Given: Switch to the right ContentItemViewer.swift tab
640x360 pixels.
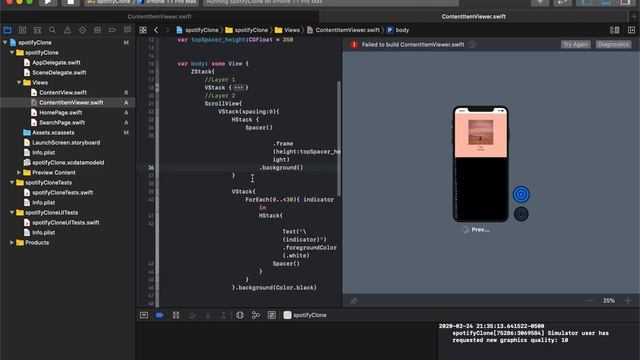Looking at the screenshot, I should (x=473, y=17).
